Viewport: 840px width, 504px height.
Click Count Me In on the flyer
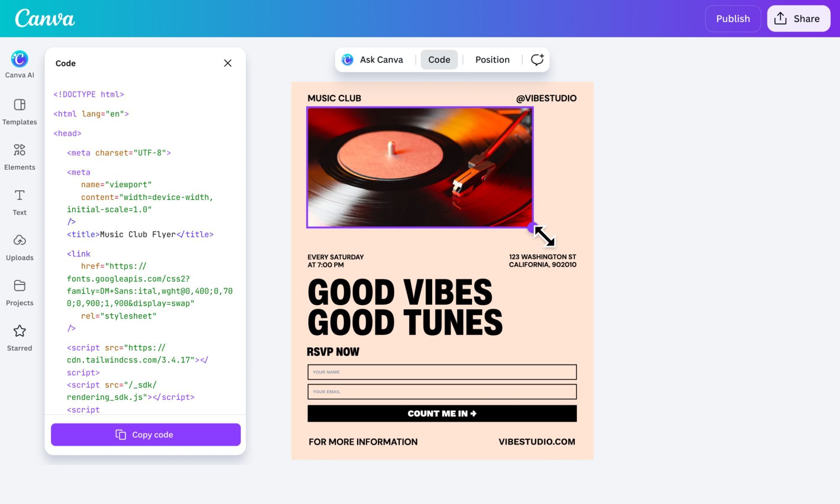point(442,413)
